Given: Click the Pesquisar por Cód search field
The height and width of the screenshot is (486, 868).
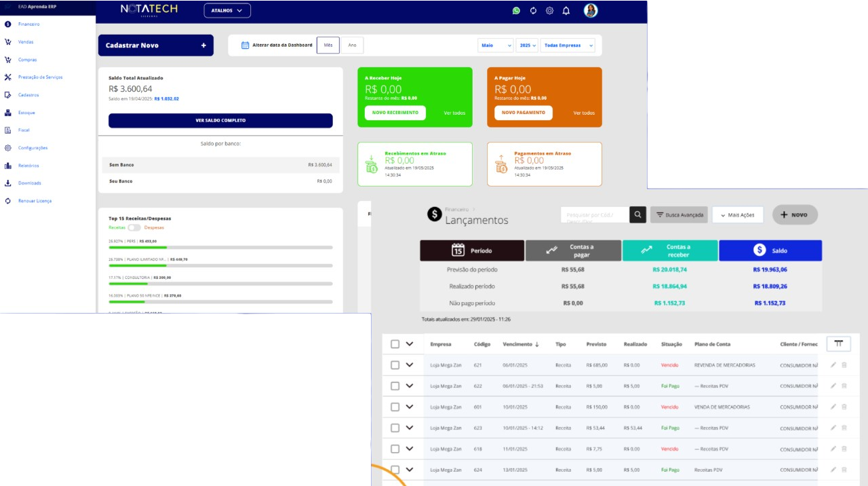Looking at the screenshot, I should (595, 214).
